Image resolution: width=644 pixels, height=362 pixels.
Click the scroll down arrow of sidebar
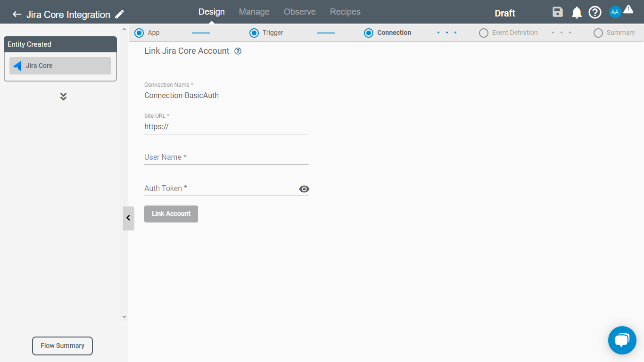(x=124, y=317)
